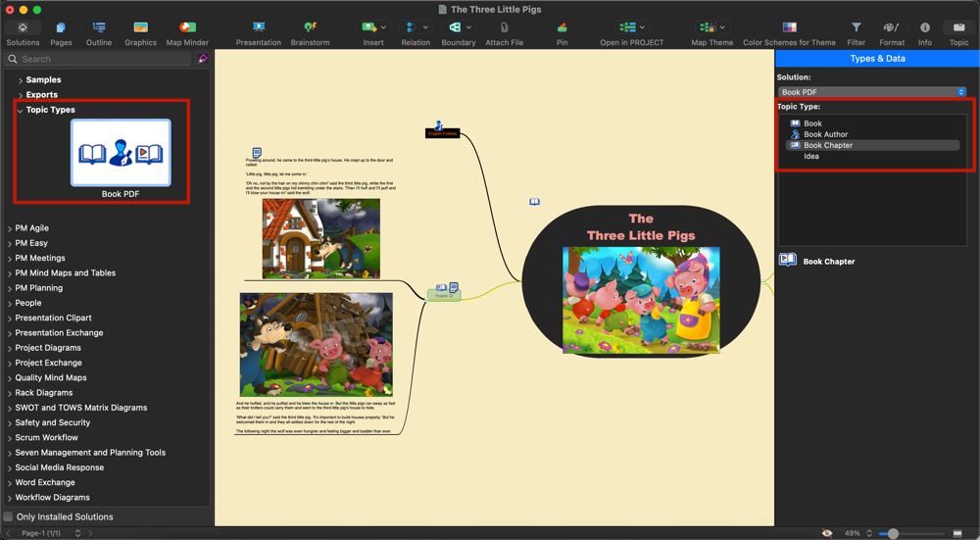Click the Filter toolbar icon
Image resolution: width=980 pixels, height=540 pixels.
click(x=857, y=27)
